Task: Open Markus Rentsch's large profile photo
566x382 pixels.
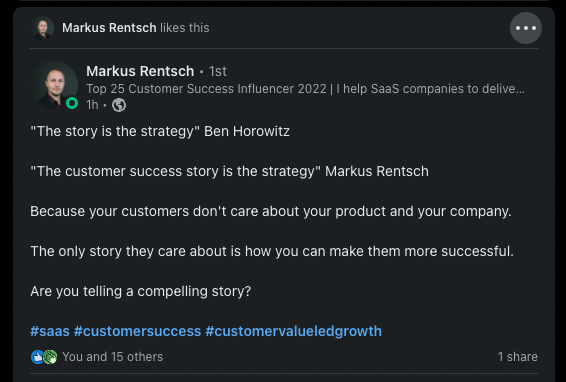Action: pos(54,85)
